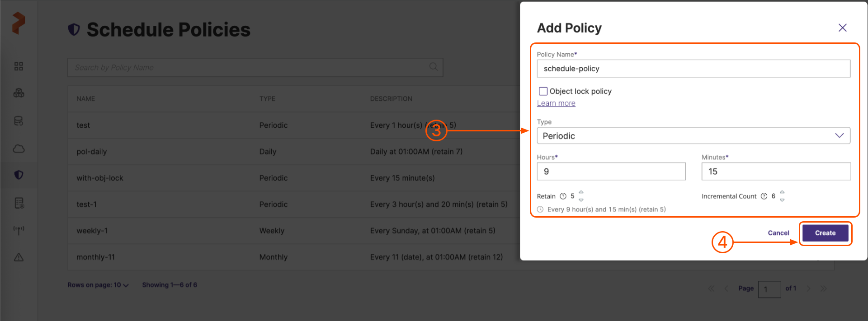
Task: Open the Type dropdown showing Periodic
Action: coord(693,136)
